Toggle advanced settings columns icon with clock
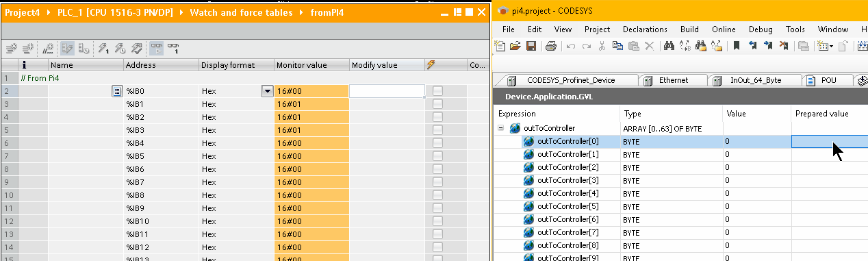The height and width of the screenshot is (261, 868). (84, 49)
